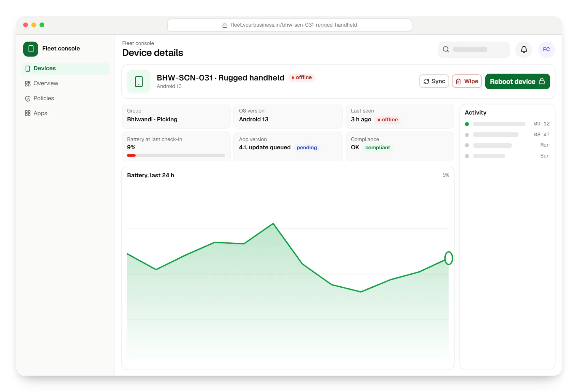Click the 4.1, update queued value
This screenshot has width=578, height=392.
click(x=265, y=147)
